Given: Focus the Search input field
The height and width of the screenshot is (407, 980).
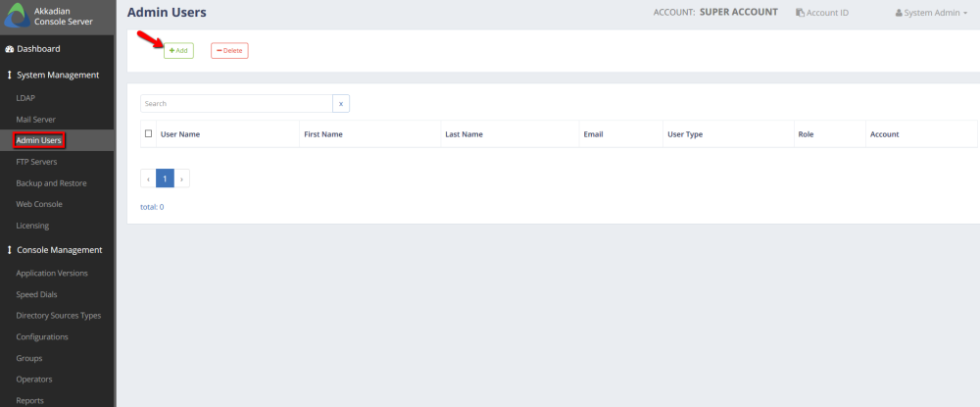Looking at the screenshot, I should pos(236,104).
